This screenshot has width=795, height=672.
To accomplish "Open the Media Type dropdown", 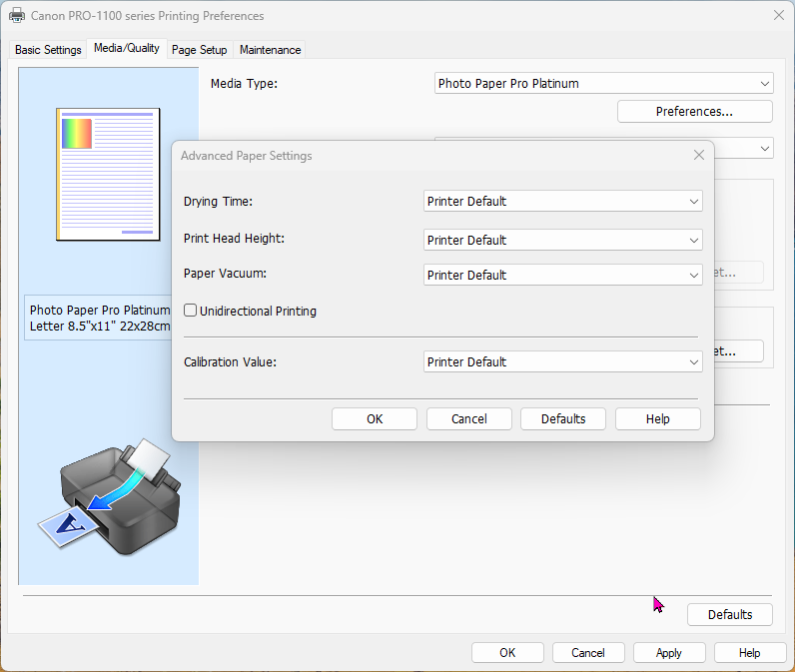I will 604,84.
